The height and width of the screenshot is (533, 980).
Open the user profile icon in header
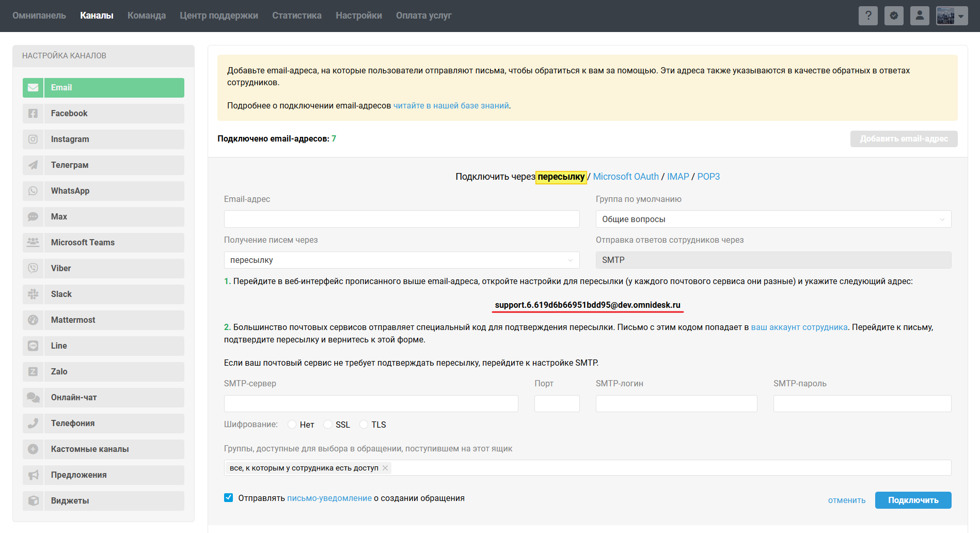coord(920,15)
